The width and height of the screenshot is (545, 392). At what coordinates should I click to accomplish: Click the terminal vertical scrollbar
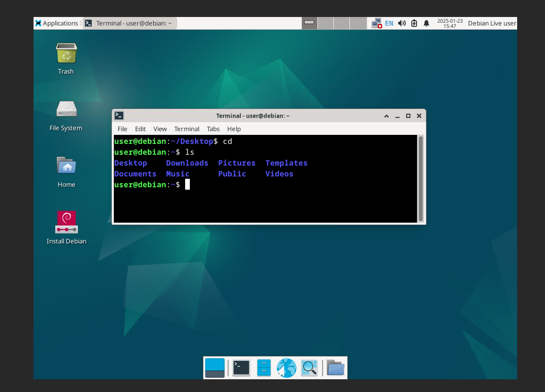pyautogui.click(x=421, y=179)
